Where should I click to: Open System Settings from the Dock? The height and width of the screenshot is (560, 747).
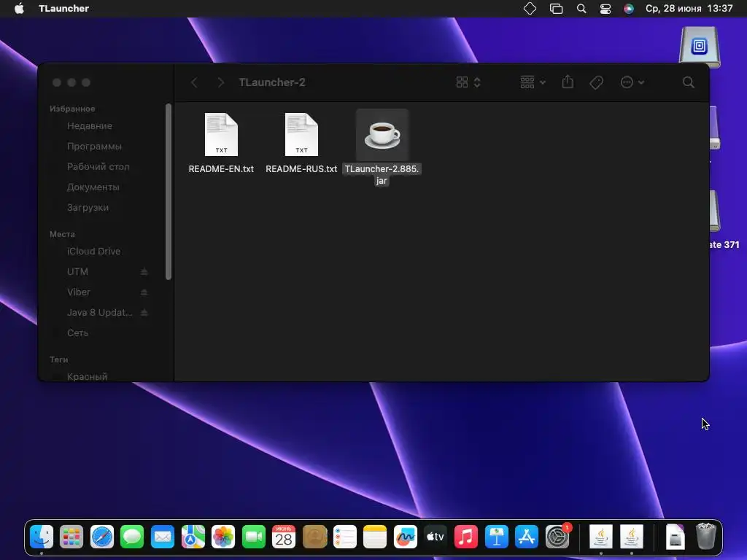click(x=557, y=537)
